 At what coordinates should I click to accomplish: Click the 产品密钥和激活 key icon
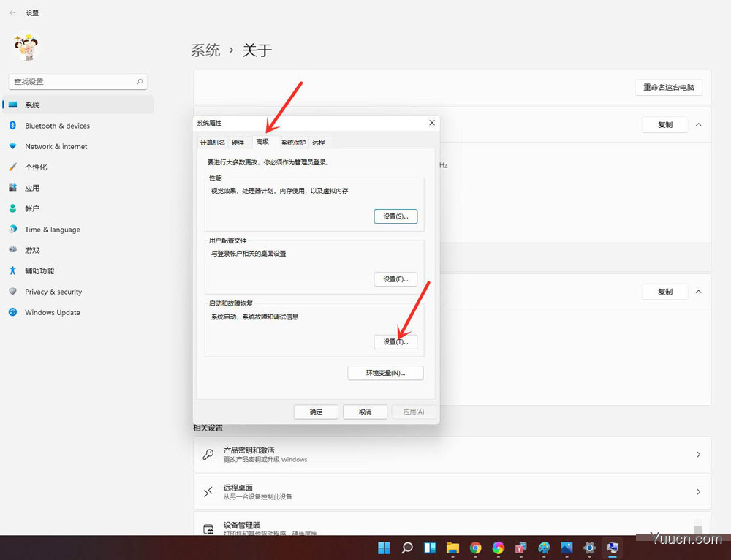pyautogui.click(x=208, y=454)
